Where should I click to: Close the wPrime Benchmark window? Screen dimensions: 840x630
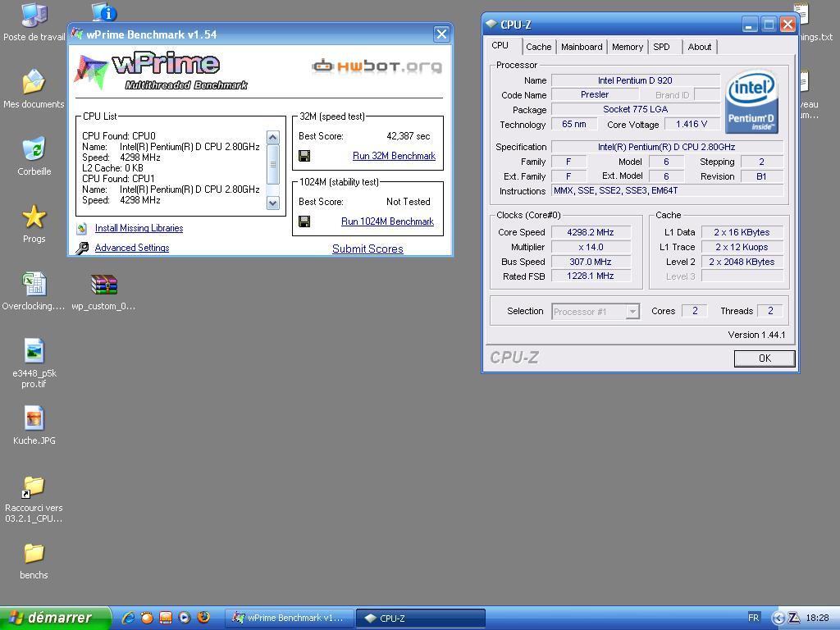[441, 34]
